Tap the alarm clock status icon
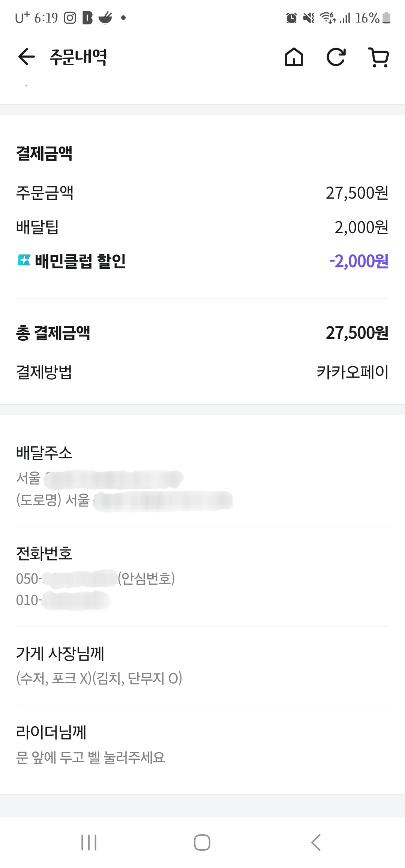This screenshot has height=868, width=405. pyautogui.click(x=291, y=18)
